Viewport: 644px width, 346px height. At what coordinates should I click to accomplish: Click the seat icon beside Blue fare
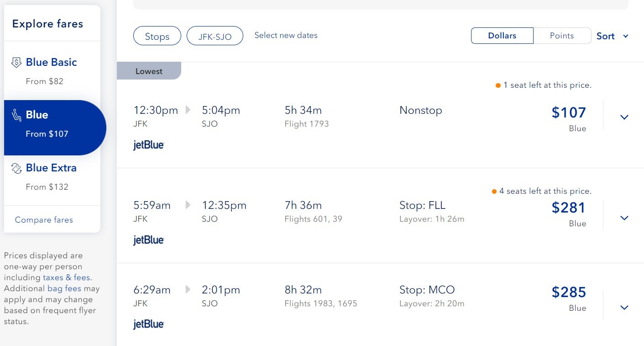point(16,115)
